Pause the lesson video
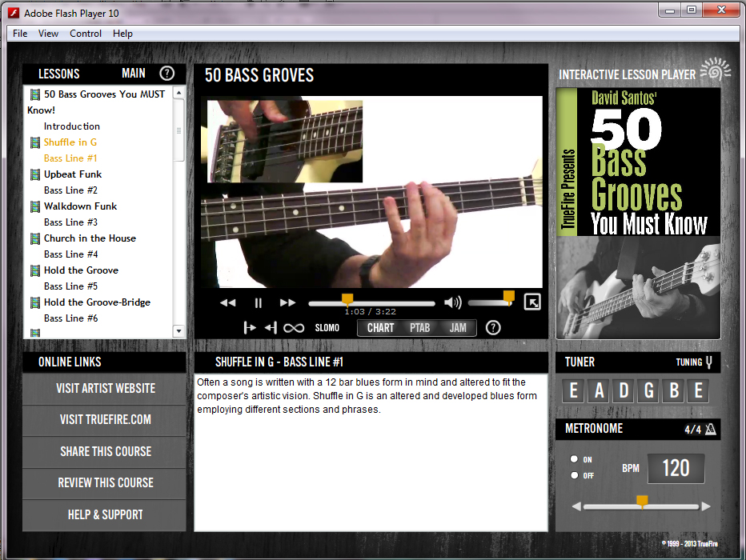746x560 pixels. pyautogui.click(x=258, y=303)
